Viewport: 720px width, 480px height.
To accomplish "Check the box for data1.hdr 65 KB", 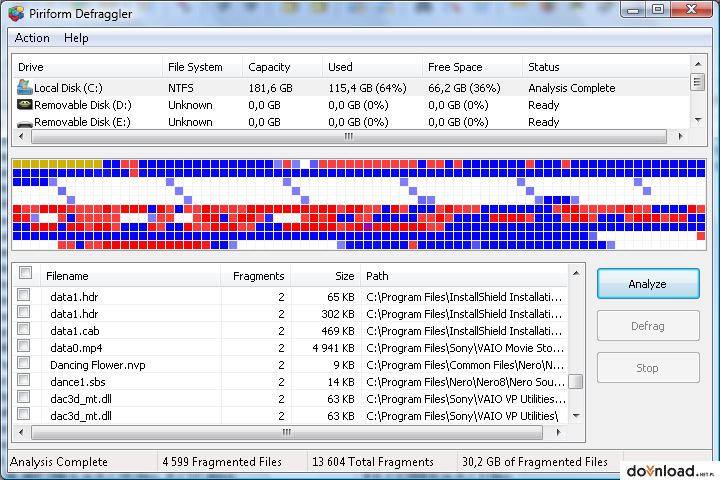I will (x=23, y=295).
